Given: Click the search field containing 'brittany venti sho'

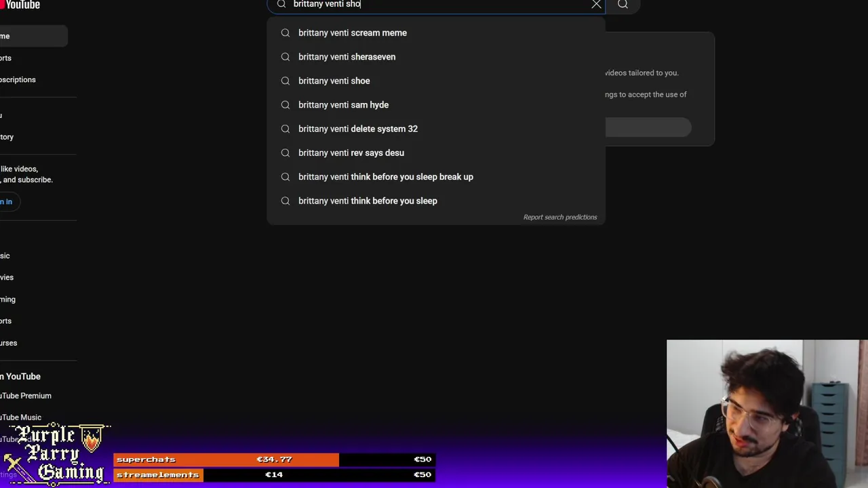Looking at the screenshot, I should (437, 4).
